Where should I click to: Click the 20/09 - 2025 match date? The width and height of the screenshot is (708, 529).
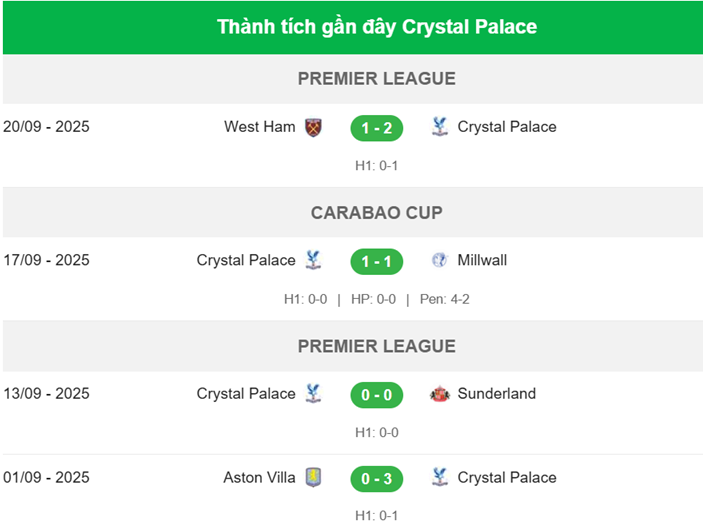point(46,127)
